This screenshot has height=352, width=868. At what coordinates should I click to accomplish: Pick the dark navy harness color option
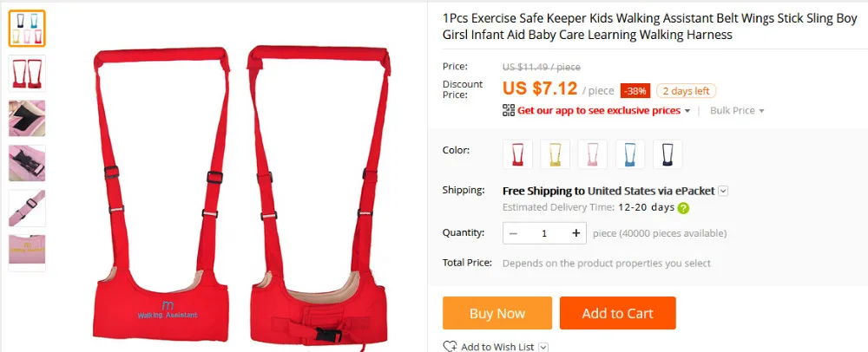tap(667, 154)
